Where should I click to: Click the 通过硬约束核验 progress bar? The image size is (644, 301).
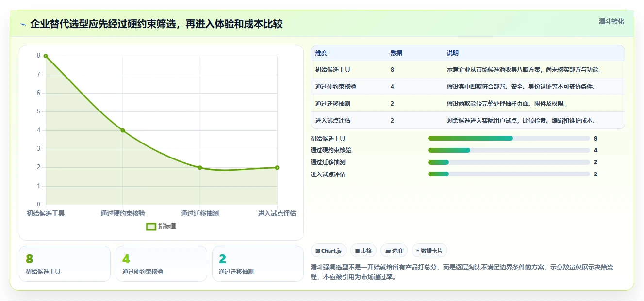[509, 150]
